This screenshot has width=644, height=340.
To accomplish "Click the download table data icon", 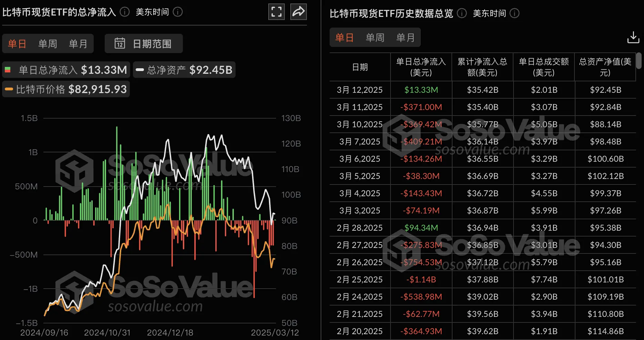I will (x=633, y=37).
